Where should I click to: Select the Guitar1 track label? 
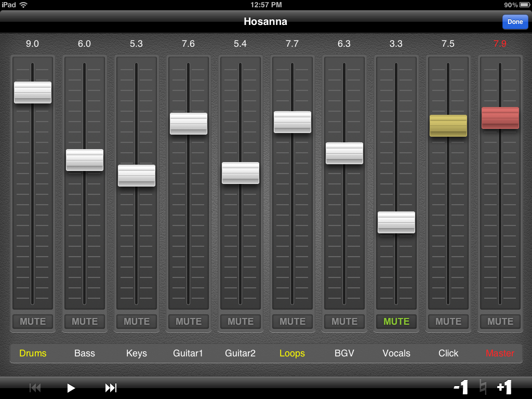click(x=188, y=353)
